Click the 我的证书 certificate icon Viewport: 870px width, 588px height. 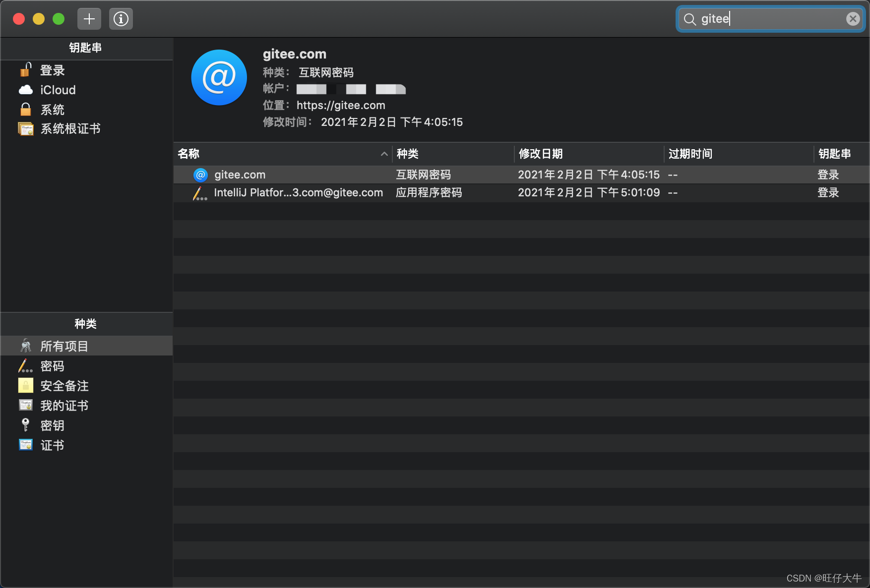click(x=26, y=405)
